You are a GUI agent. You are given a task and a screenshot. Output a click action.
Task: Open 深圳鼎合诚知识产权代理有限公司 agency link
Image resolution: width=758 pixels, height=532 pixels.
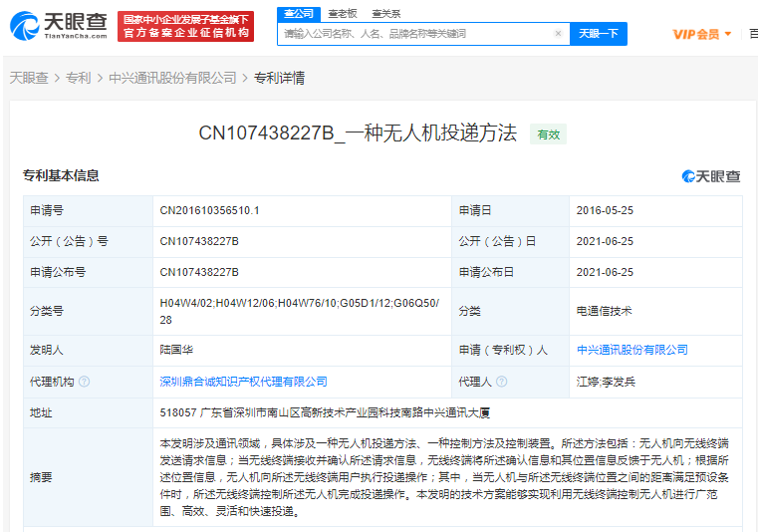point(243,382)
